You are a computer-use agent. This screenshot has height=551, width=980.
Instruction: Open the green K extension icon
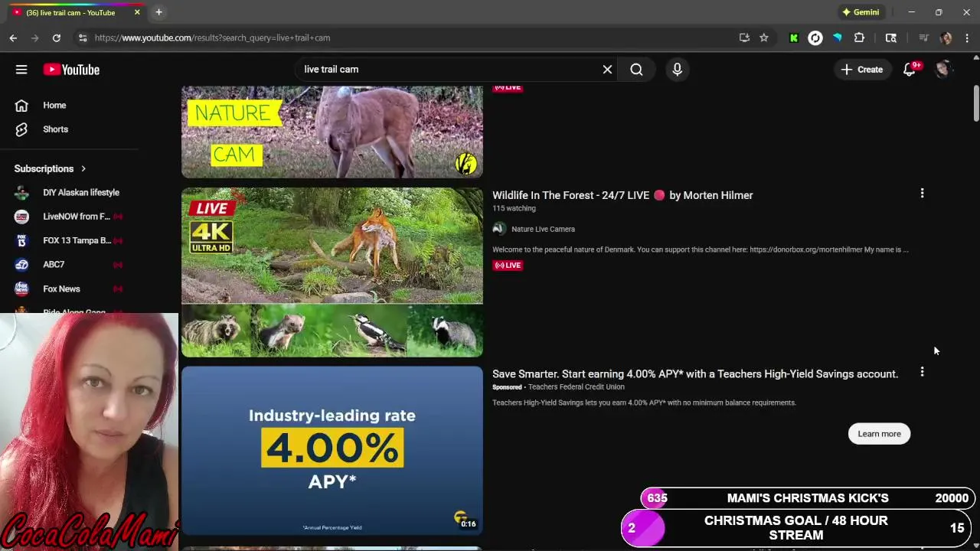(x=794, y=37)
